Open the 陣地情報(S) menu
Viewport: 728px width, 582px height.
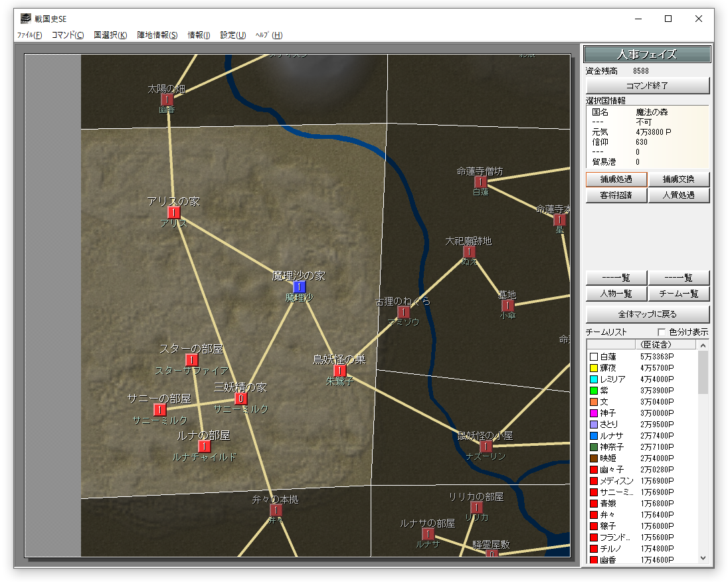157,35
